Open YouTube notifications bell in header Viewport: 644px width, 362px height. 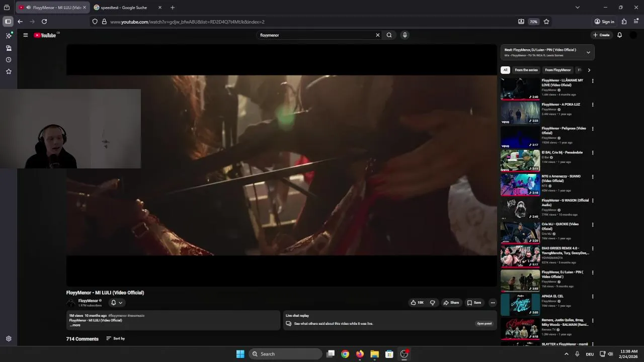tap(619, 35)
